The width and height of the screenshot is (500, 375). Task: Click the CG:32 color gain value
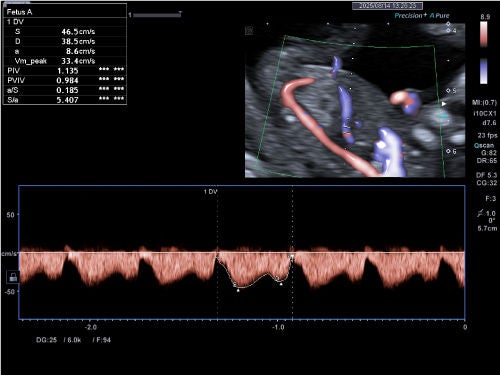pos(487,183)
